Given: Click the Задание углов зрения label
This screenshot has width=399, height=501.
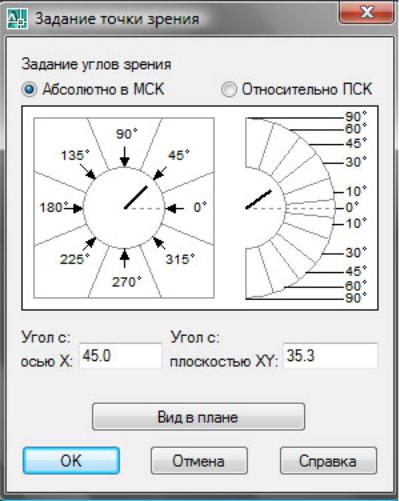Looking at the screenshot, I should pyautogui.click(x=96, y=64).
